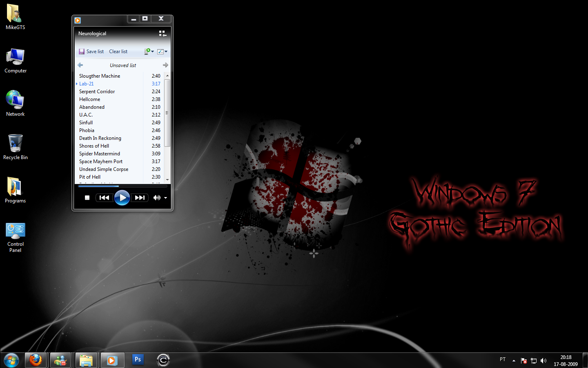Viewport: 588px width, 368px height.
Task: Open the Computer desktop icon
Action: 15,61
